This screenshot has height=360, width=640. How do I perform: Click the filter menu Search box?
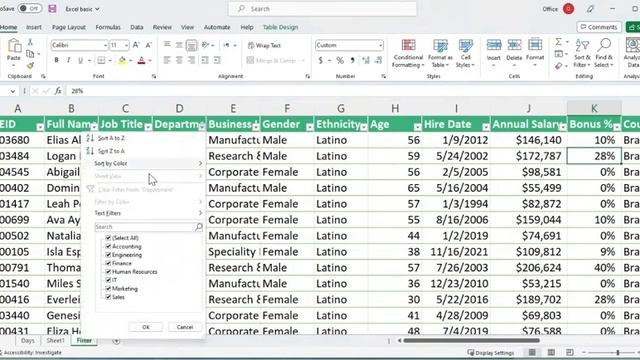pos(148,227)
